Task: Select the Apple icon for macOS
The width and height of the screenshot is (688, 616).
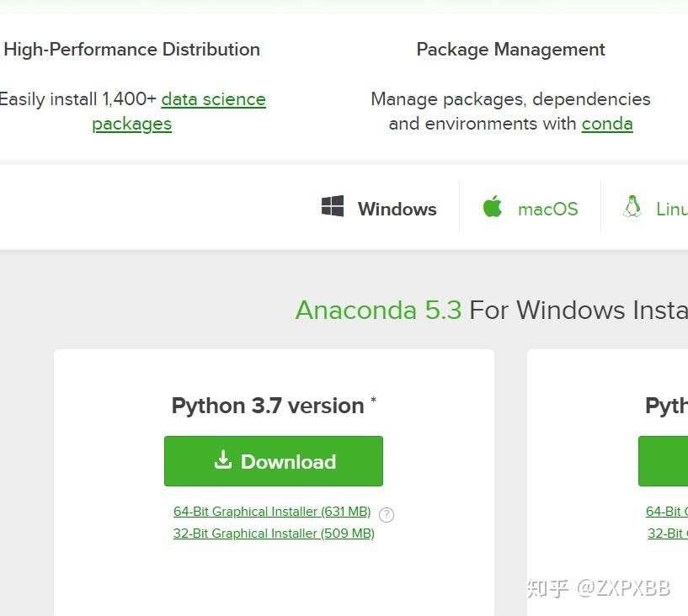Action: (x=491, y=206)
